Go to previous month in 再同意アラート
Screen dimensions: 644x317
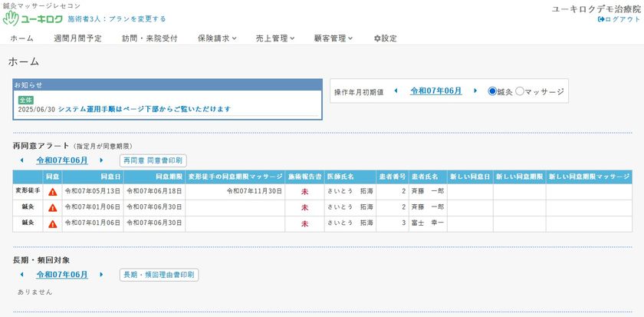[x=21, y=160]
